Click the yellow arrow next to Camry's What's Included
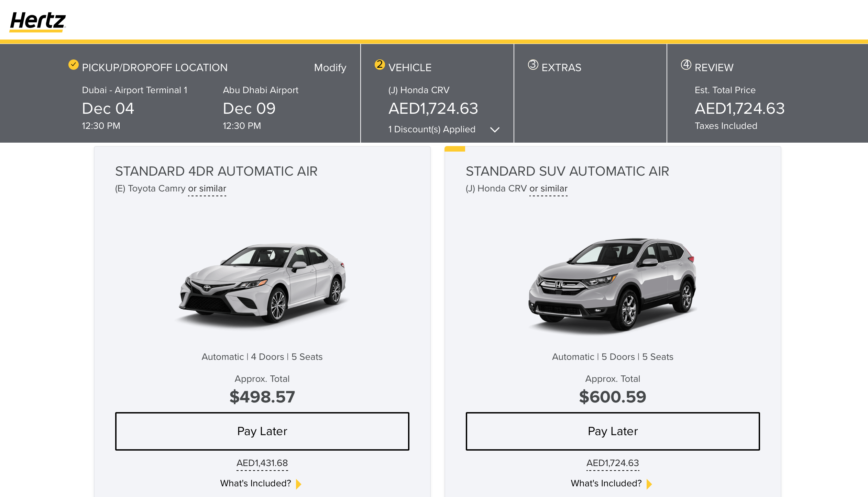The image size is (868, 497). coord(298,484)
